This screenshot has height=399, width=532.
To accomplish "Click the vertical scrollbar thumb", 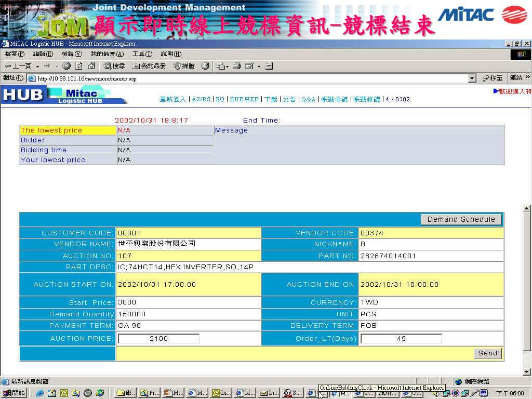I will (527, 282).
